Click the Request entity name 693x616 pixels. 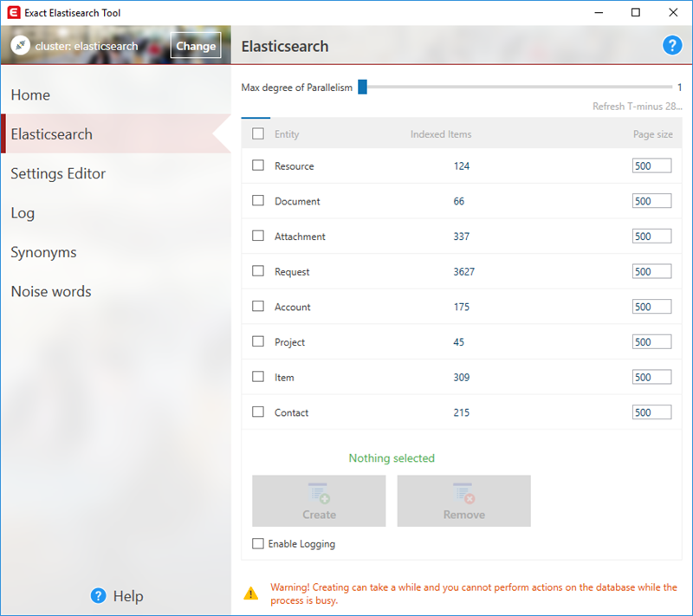tap(292, 272)
